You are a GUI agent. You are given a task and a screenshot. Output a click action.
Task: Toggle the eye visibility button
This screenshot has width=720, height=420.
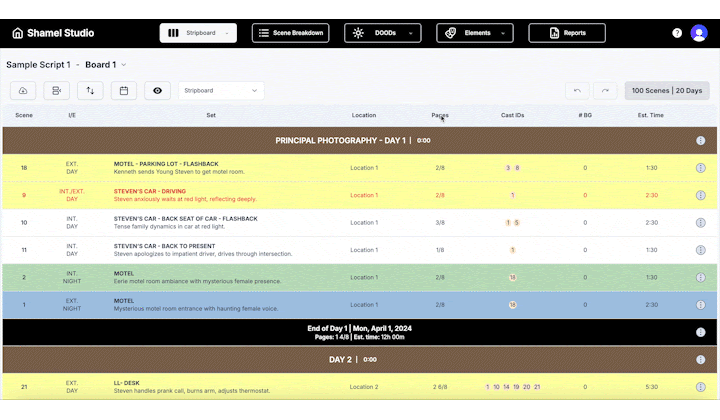158,91
